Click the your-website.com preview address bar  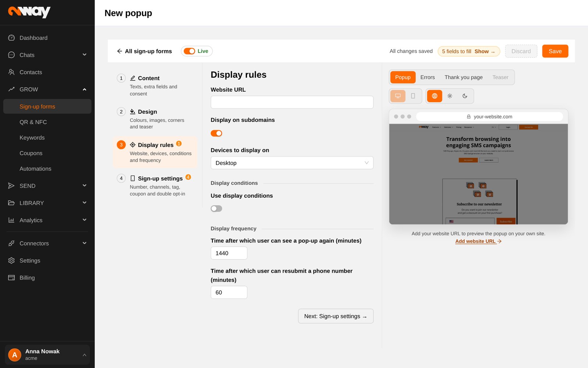coord(490,117)
